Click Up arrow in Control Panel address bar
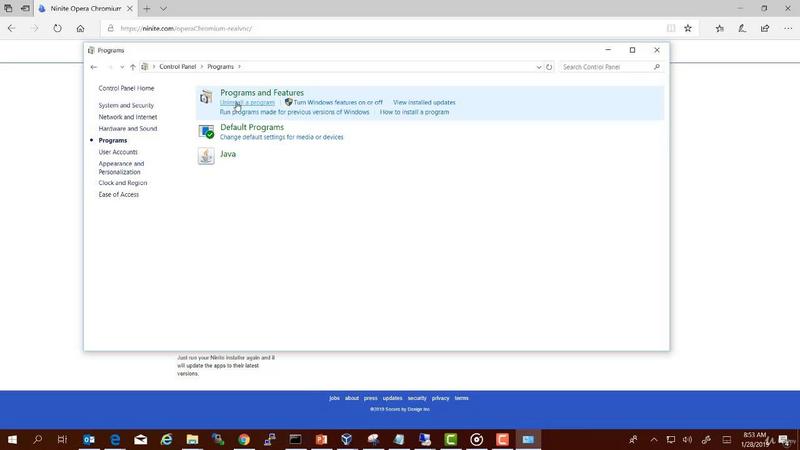Image resolution: width=800 pixels, height=450 pixels. 133,67
